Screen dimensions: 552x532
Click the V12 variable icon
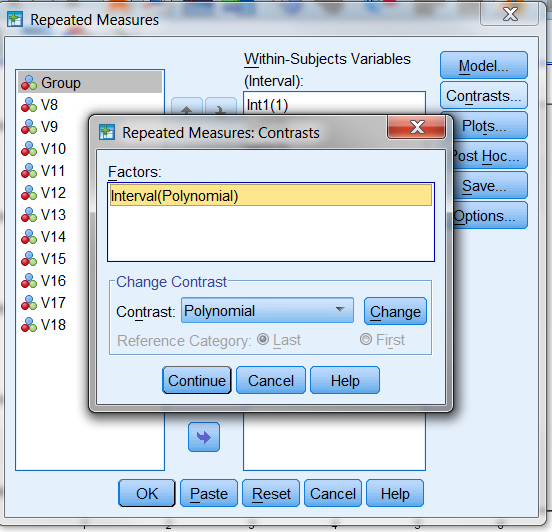coord(29,193)
